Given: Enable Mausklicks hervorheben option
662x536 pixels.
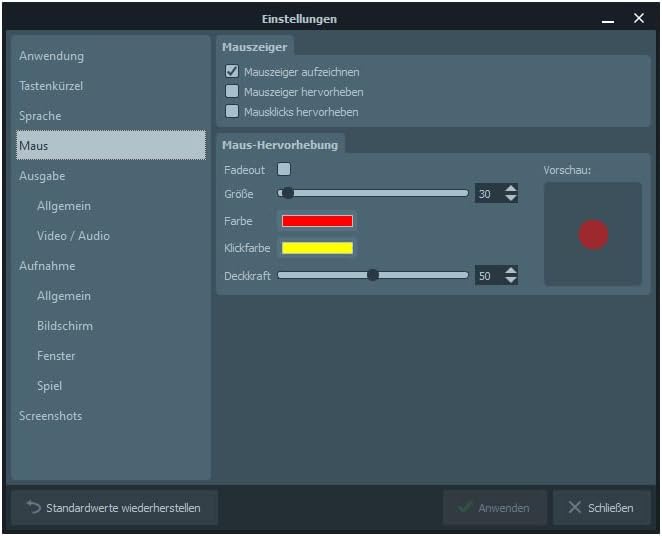Looking at the screenshot, I should point(232,111).
